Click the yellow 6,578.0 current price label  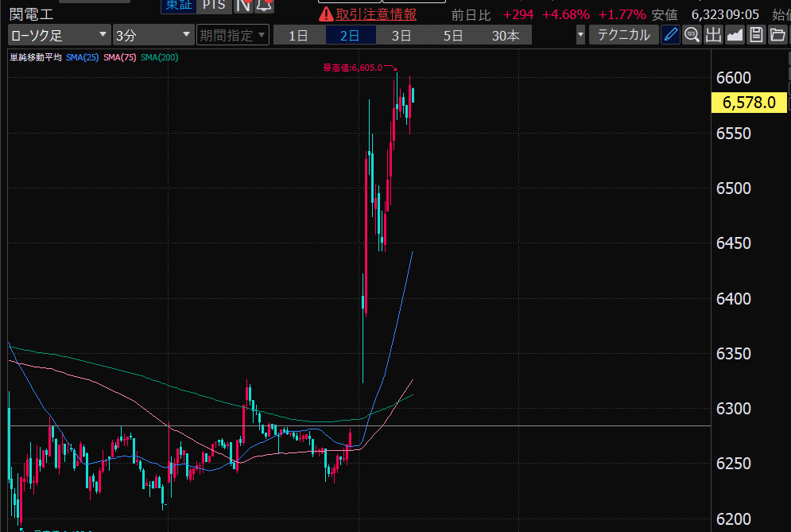coord(749,103)
